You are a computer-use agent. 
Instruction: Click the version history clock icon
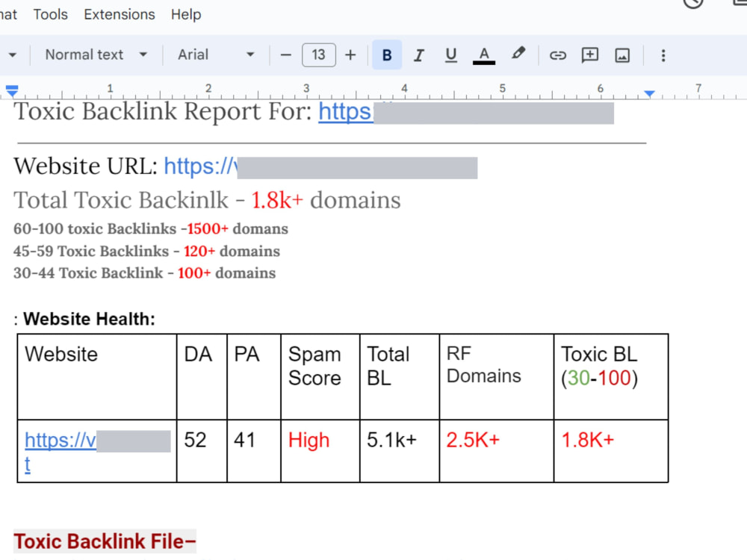693,2
